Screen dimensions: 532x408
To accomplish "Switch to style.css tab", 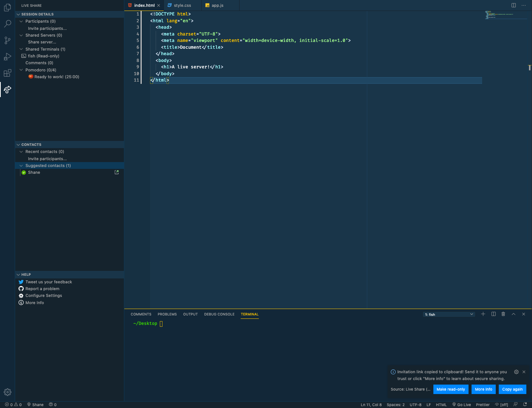I will tap(182, 5).
